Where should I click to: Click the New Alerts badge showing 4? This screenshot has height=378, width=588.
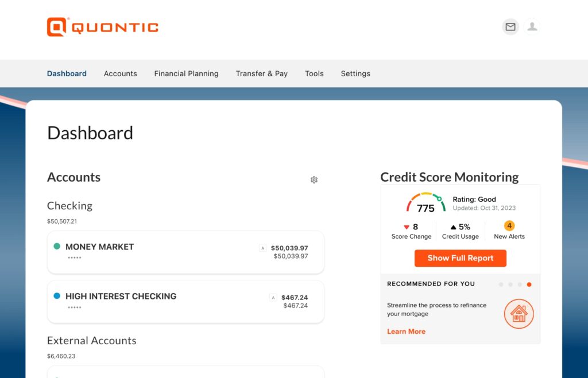(509, 225)
